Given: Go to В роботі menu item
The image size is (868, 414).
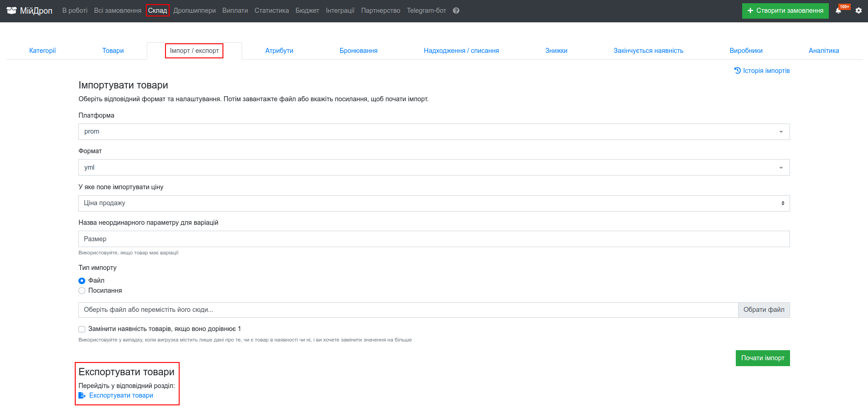Looking at the screenshot, I should [75, 10].
